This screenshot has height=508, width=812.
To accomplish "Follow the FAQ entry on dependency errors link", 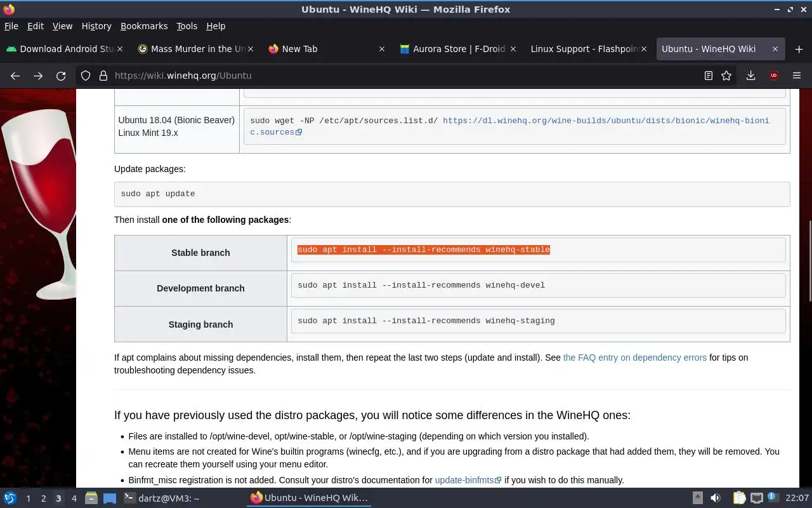I will tap(634, 358).
